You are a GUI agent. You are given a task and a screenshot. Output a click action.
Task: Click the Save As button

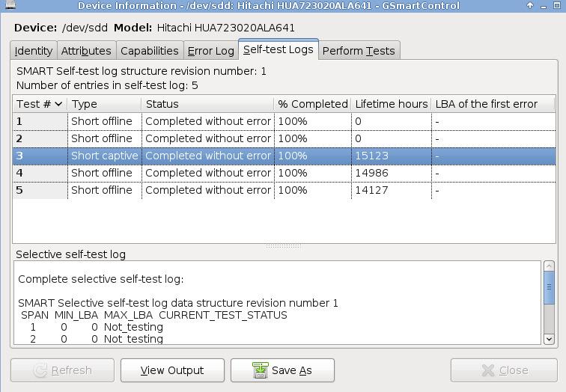coord(282,370)
